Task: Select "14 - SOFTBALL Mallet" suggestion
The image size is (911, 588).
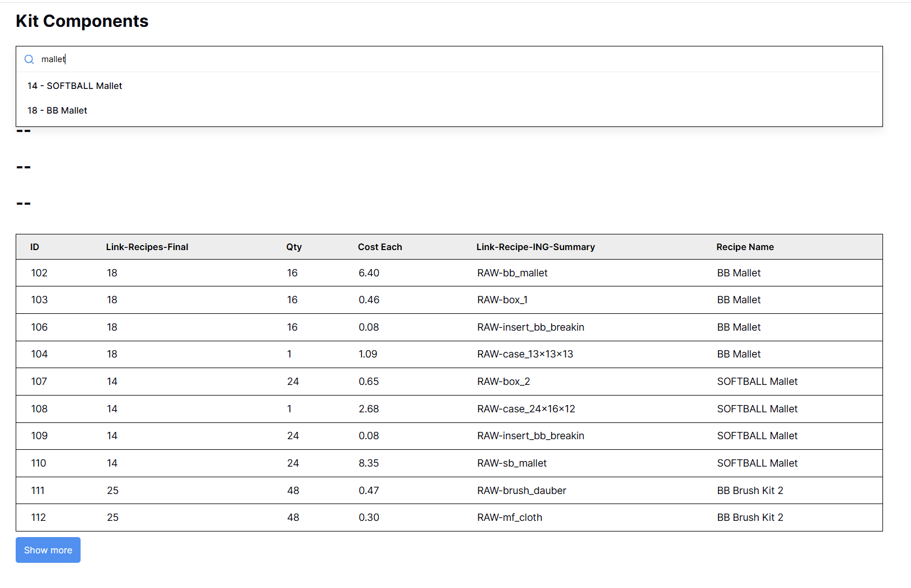Action: tap(75, 86)
